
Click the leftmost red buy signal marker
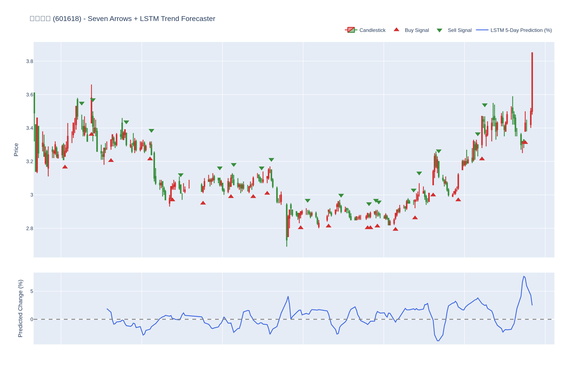tap(65, 167)
